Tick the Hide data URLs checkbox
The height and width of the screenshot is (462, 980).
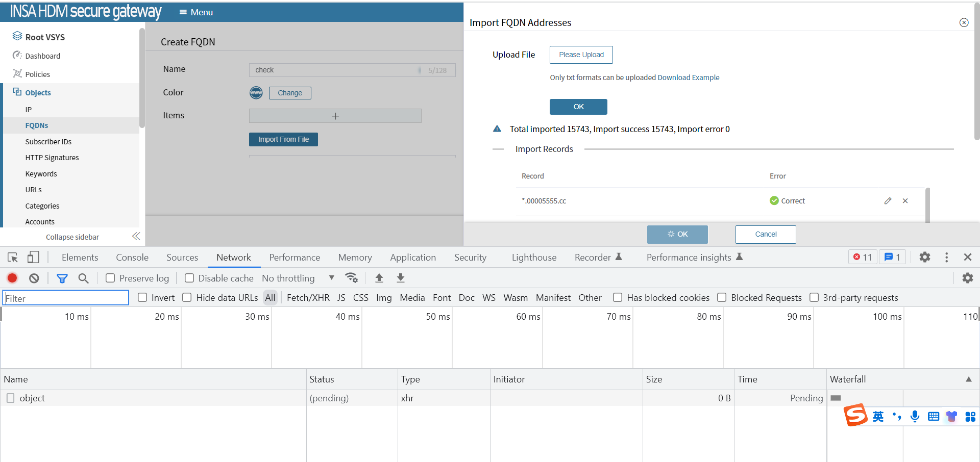coord(187,298)
